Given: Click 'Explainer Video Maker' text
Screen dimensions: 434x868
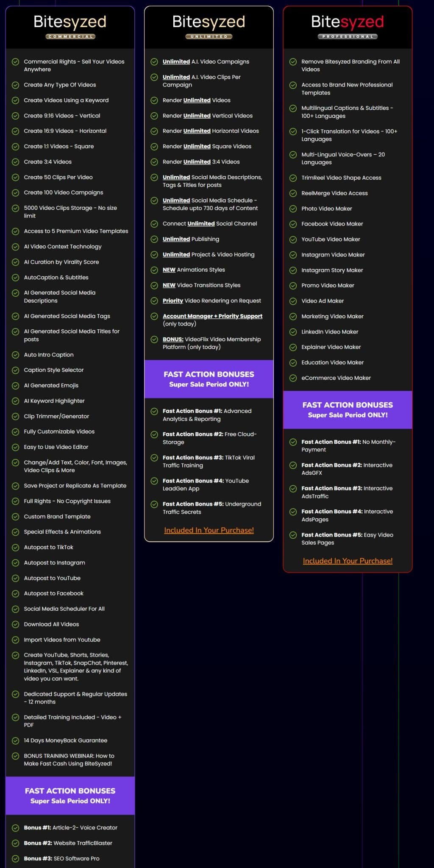Looking at the screenshot, I should point(331,347).
